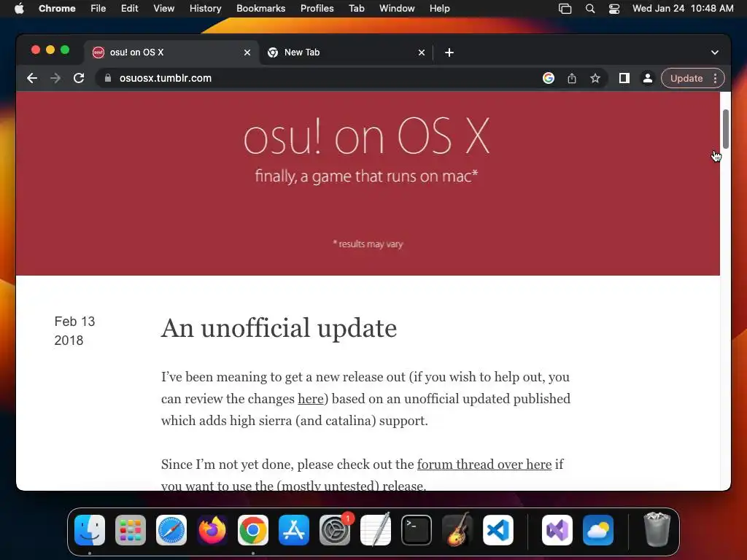Click the Update button in Chrome toolbar
The width and height of the screenshot is (747, 560).
tap(686, 78)
